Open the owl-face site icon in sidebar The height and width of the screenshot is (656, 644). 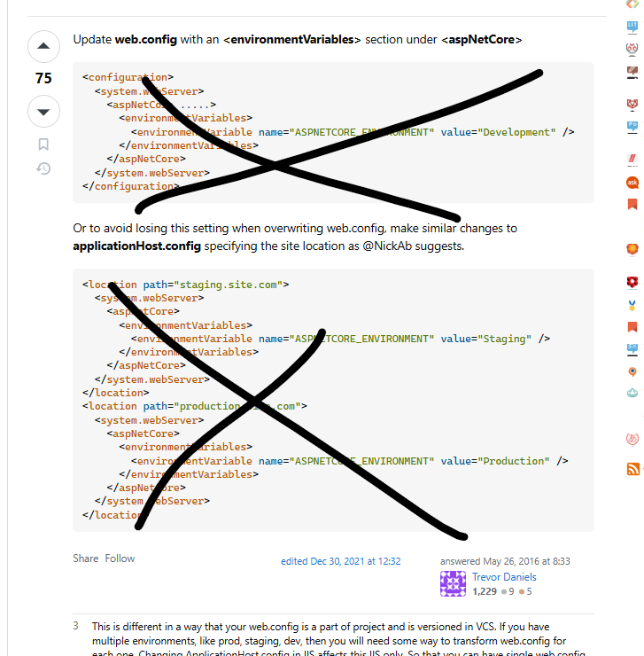[x=632, y=50]
